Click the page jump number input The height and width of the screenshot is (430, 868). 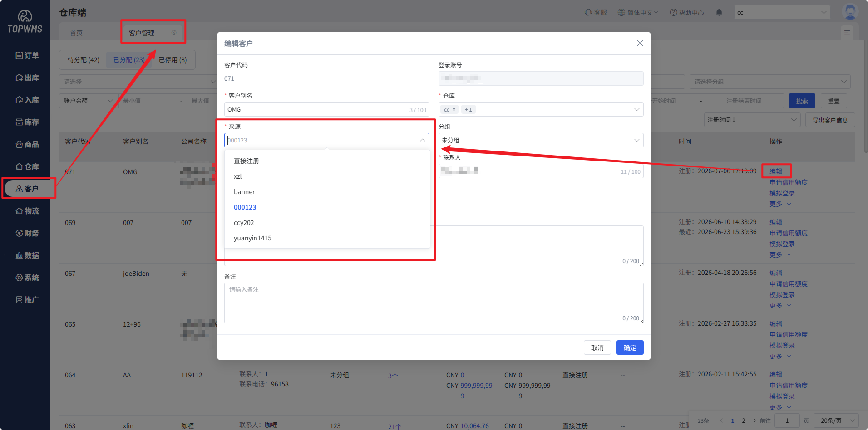pos(787,420)
